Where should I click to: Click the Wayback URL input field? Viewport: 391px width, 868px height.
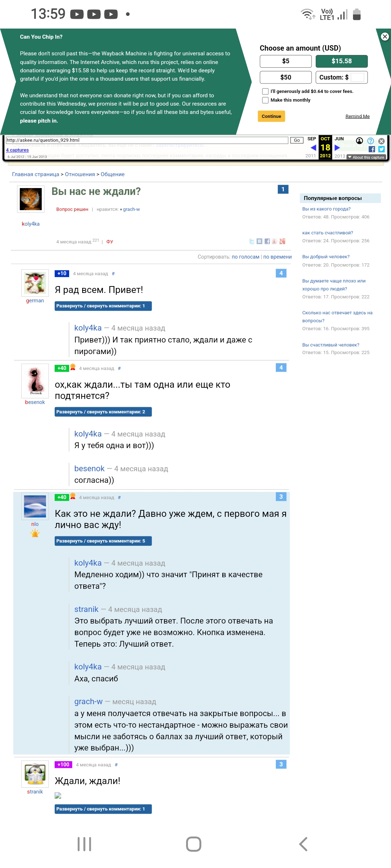pyautogui.click(x=147, y=140)
